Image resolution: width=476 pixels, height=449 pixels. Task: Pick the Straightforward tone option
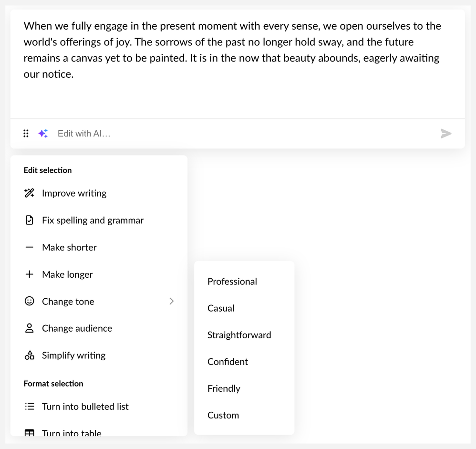click(x=239, y=335)
